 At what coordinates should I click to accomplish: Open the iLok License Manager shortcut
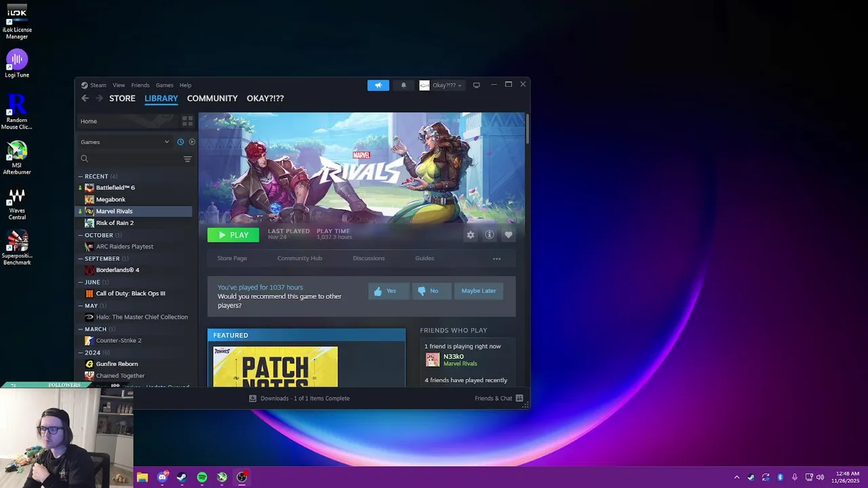pos(17,22)
